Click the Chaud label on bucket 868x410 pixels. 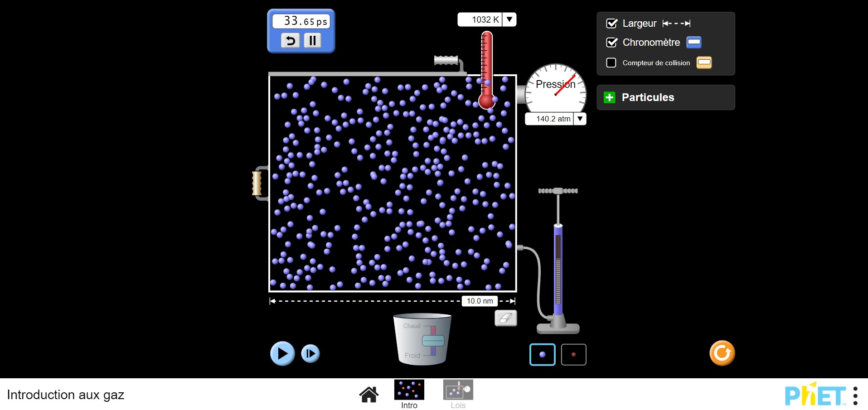point(412,326)
